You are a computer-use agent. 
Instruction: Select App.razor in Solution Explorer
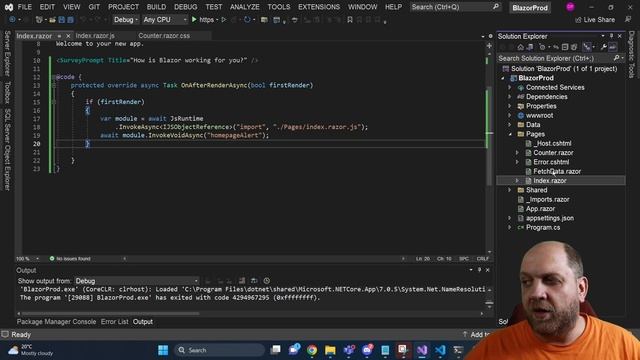pos(540,209)
